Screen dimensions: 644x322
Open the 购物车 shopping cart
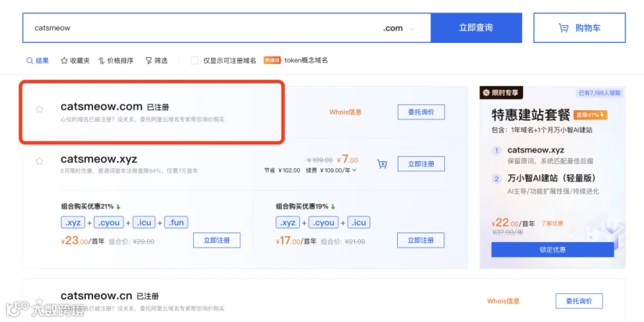tap(580, 28)
